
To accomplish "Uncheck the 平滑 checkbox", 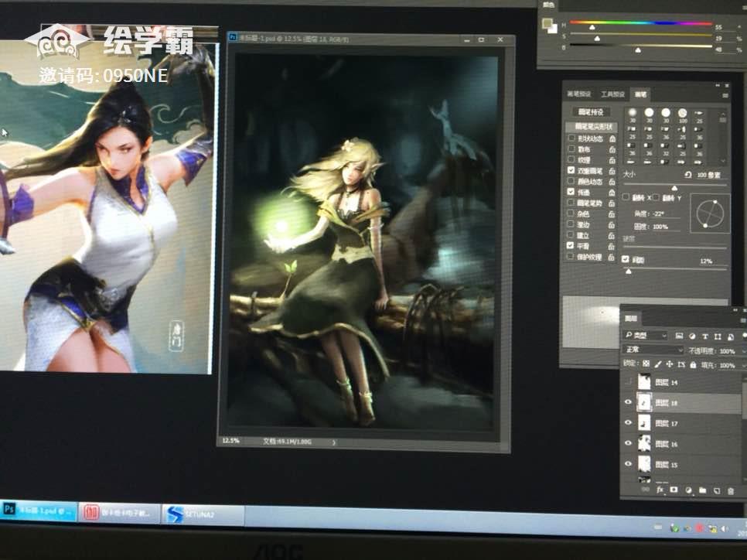I will 570,245.
